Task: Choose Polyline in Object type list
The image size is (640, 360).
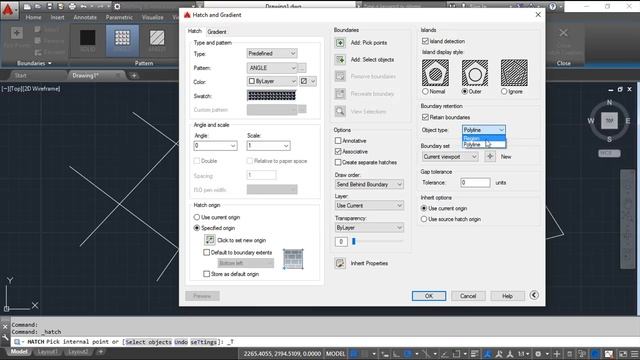Action: pos(484,144)
